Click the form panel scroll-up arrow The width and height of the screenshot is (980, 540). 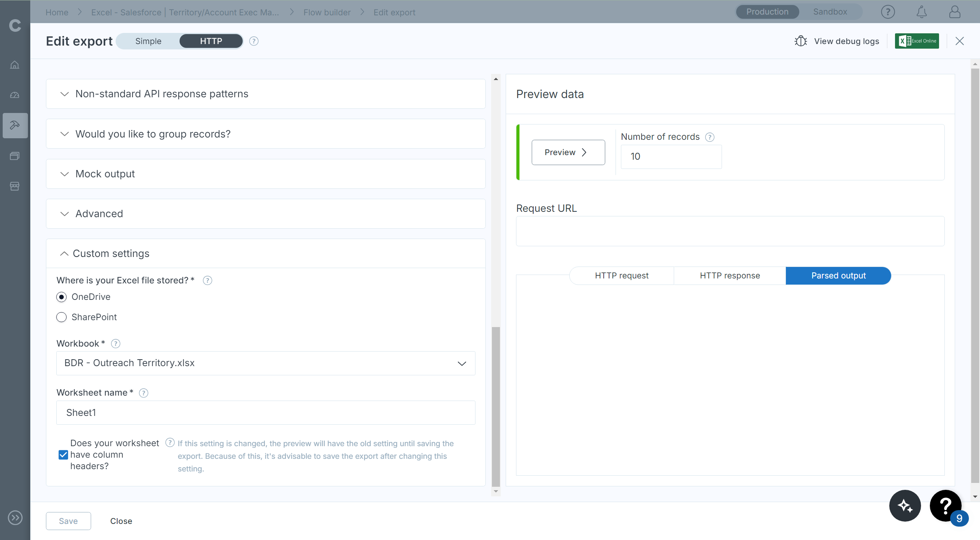pos(496,79)
